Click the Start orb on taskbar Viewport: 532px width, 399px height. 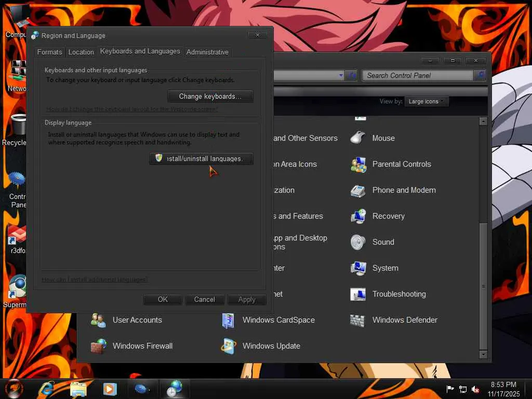[x=14, y=389]
